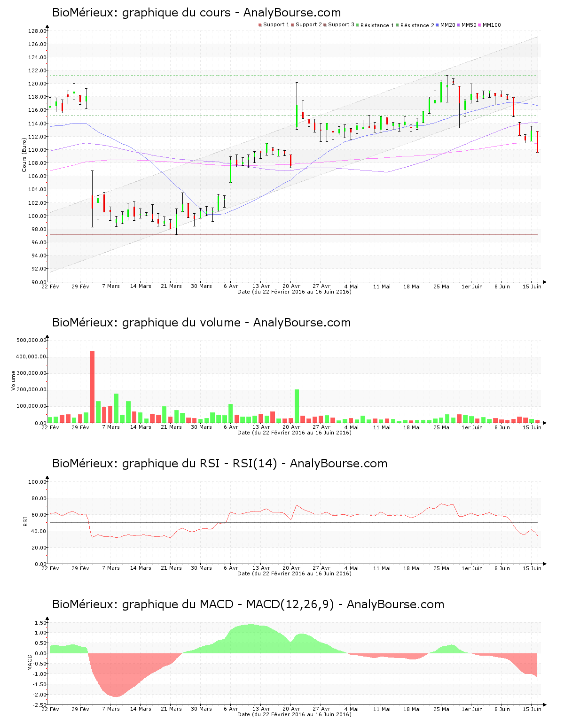Click the Support 1 legend color square
The image size is (564, 728).
coord(260,25)
